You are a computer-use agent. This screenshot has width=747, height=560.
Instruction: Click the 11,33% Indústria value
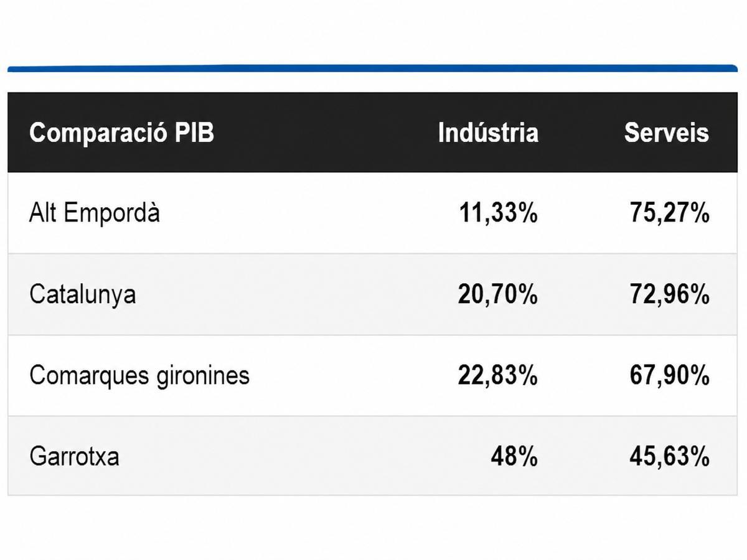[498, 213]
